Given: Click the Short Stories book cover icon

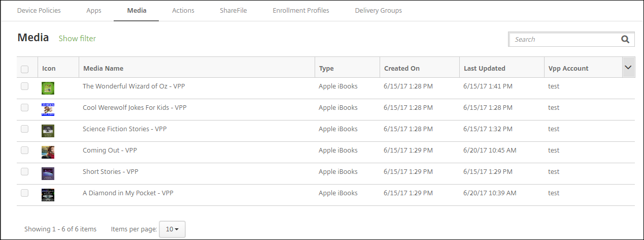Looking at the screenshot, I should pyautogui.click(x=48, y=173).
